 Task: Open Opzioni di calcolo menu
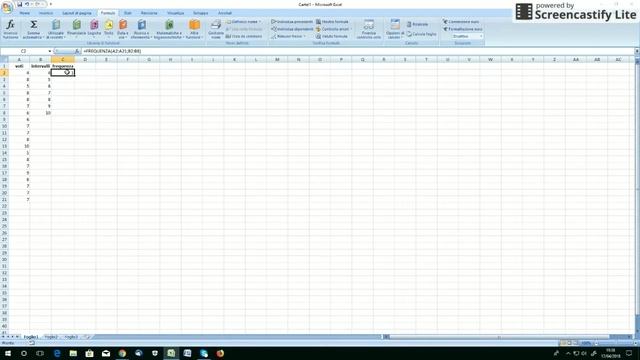(395, 29)
